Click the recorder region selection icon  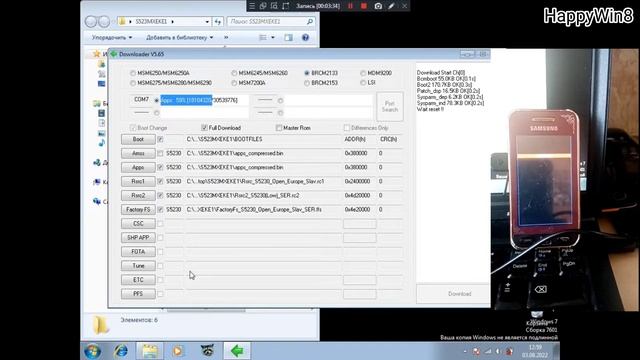tap(274, 6)
